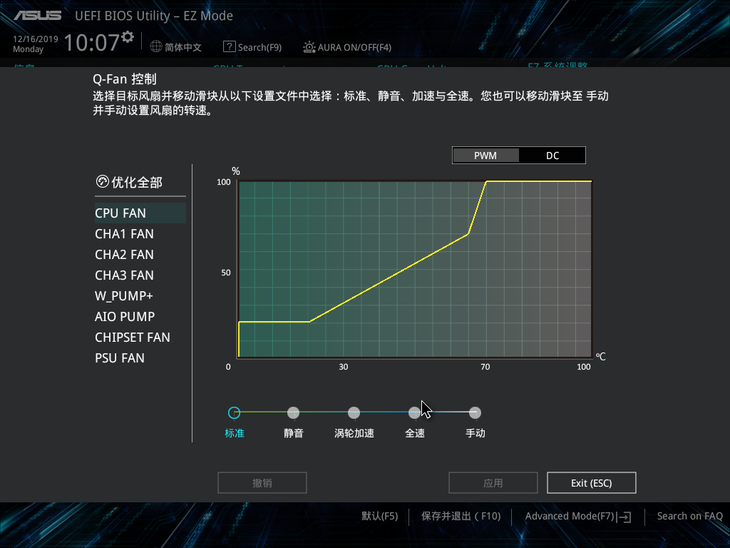Switch fan control to PWM mode
Screen dimensions: 730x548
tap(486, 156)
